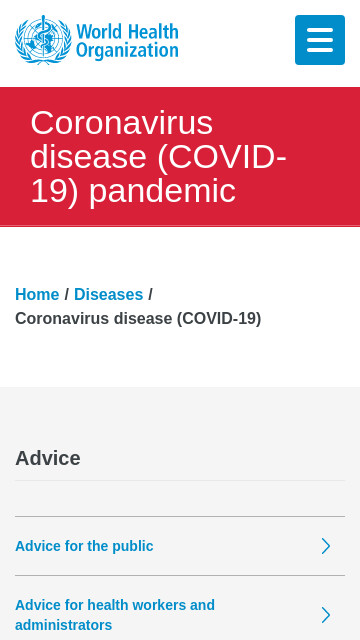
Task: Open Advice for health workers and administrators
Action: click(x=115, y=615)
